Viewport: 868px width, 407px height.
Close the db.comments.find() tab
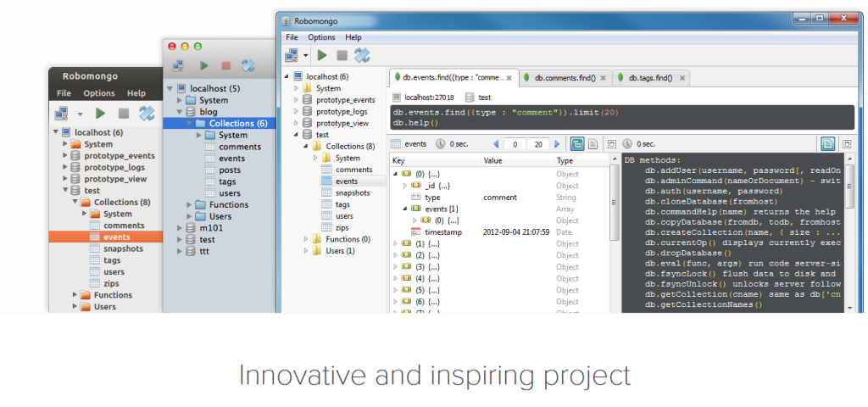click(x=603, y=78)
